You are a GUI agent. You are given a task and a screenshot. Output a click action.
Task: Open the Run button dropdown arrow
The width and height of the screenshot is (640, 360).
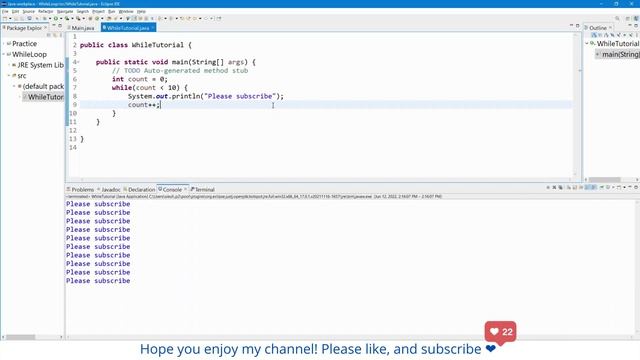click(61, 18)
